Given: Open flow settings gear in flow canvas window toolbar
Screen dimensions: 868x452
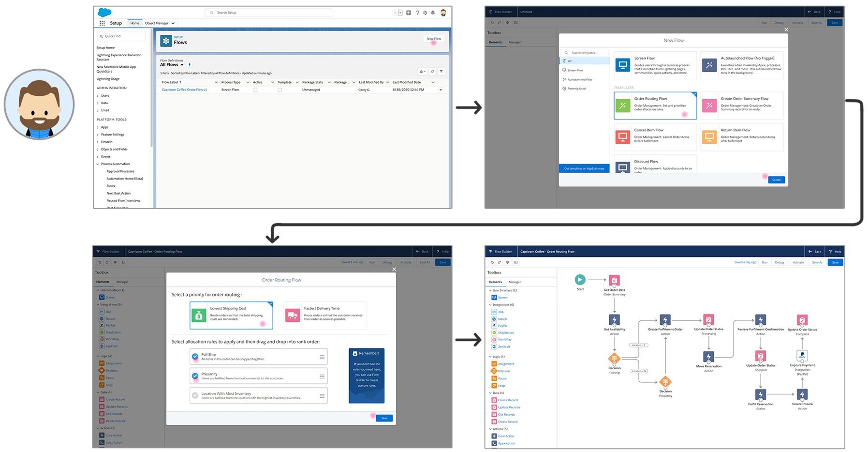Looking at the screenshot, I should pos(507,262).
